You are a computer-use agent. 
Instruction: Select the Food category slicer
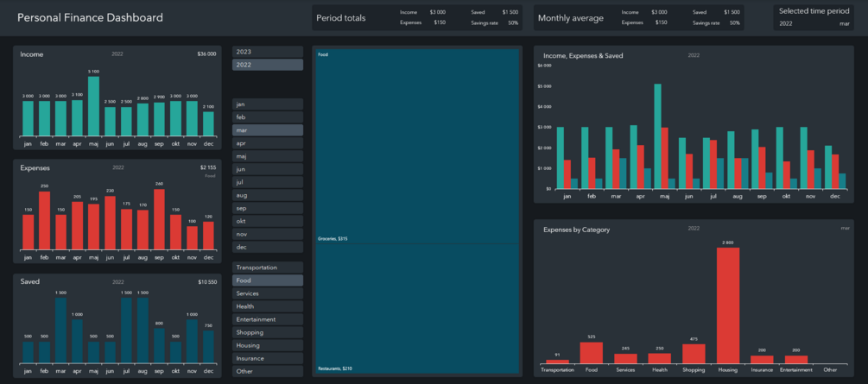coord(268,280)
